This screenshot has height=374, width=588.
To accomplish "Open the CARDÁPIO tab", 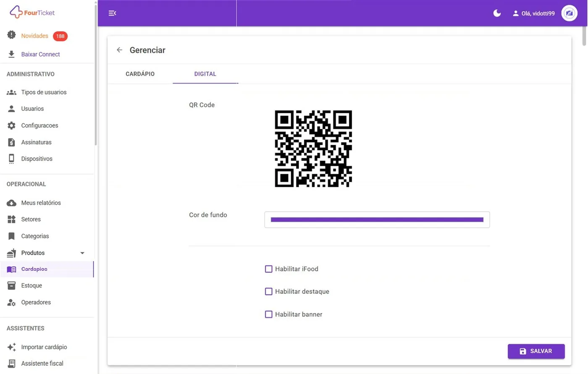I will coord(140,74).
